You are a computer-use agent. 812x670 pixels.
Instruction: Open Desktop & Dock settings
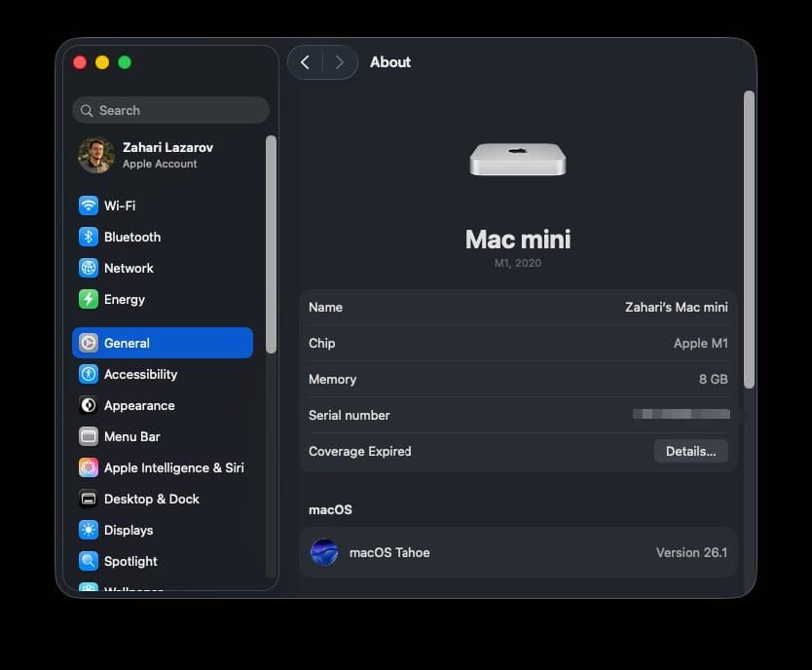163,499
